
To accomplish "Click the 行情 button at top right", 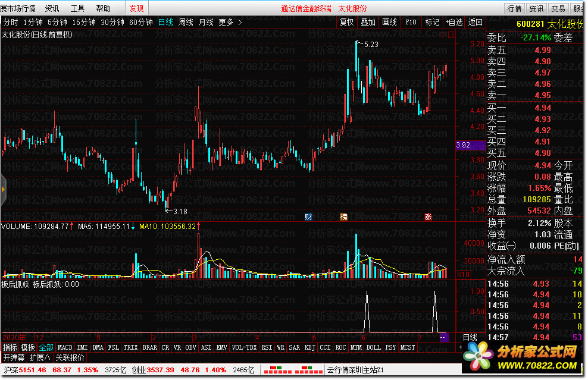I will [x=514, y=8].
